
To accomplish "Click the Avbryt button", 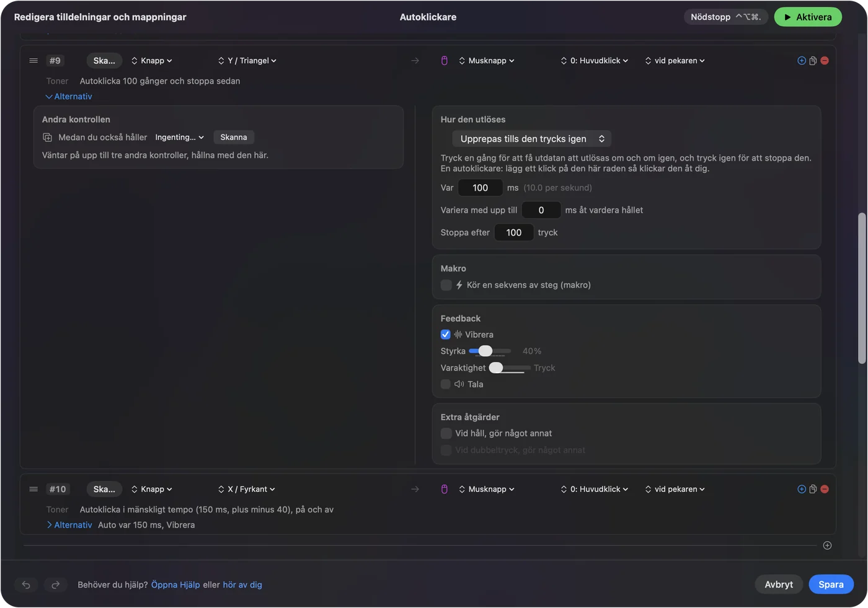I will pos(779,584).
